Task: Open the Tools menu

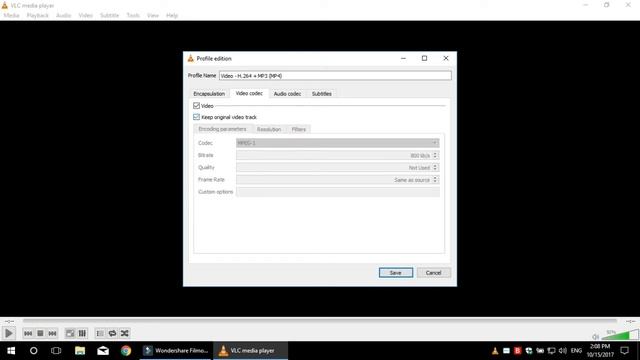Action: (x=133, y=16)
